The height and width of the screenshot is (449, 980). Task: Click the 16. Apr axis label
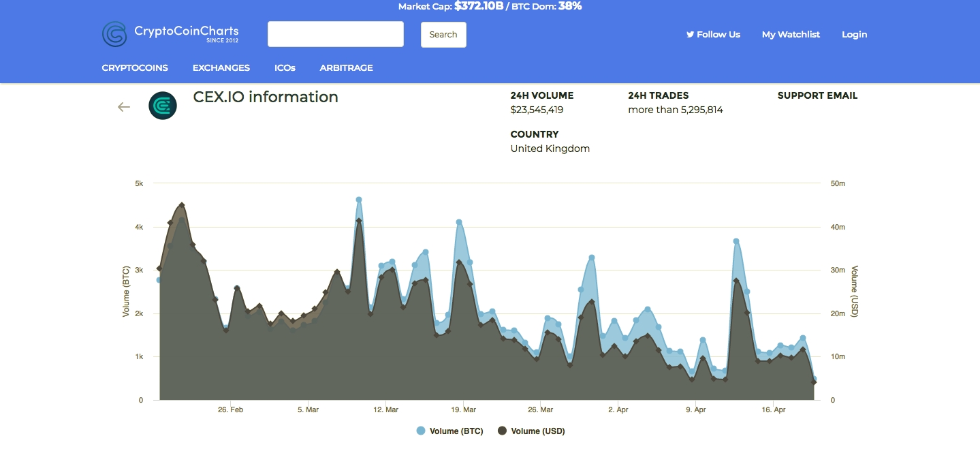[x=774, y=410]
